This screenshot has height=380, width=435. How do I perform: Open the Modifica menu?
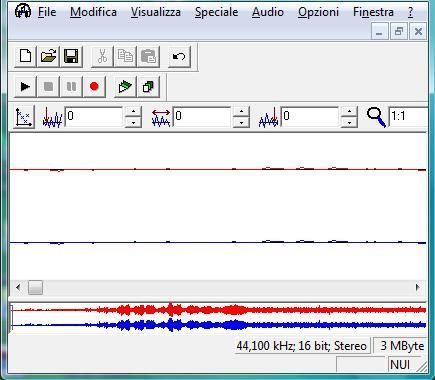click(93, 12)
